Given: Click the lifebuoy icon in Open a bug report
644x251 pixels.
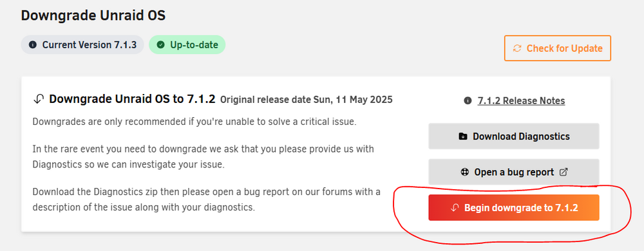Looking at the screenshot, I should point(464,172).
